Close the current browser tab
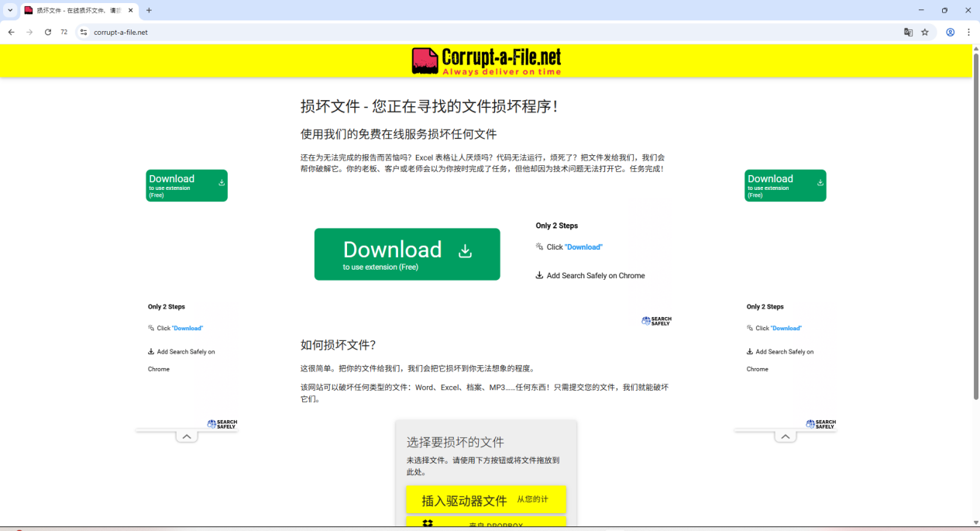 tap(130, 10)
